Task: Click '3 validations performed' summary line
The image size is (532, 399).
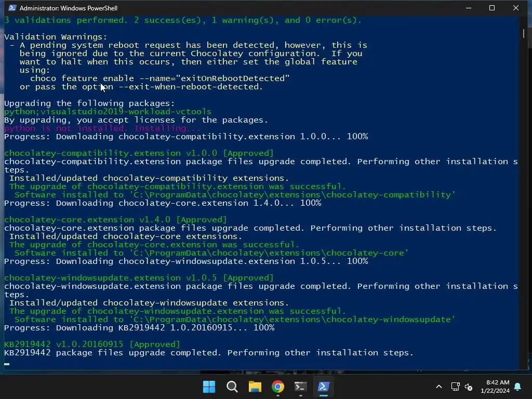Action: tap(183, 20)
